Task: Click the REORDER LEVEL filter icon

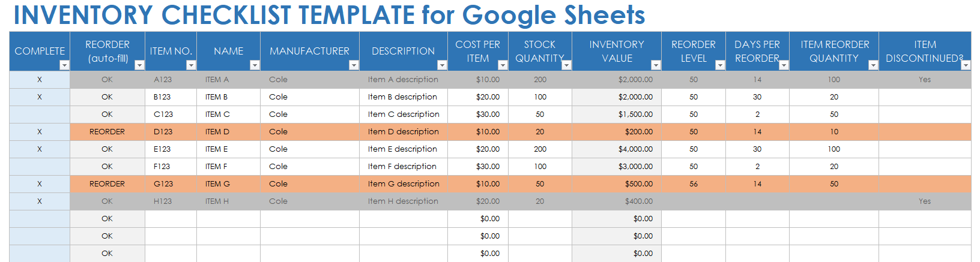Action: (720, 65)
